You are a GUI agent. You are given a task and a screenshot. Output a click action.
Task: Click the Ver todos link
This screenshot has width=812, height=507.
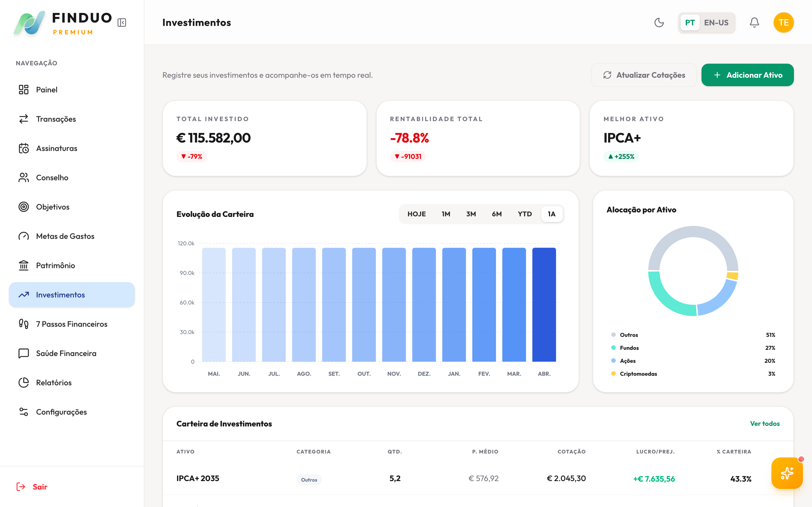[x=764, y=424]
